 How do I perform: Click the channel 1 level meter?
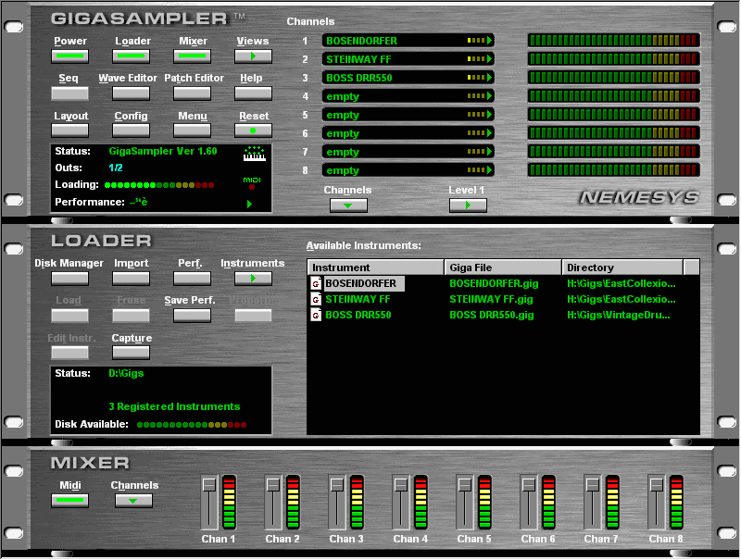point(613,41)
